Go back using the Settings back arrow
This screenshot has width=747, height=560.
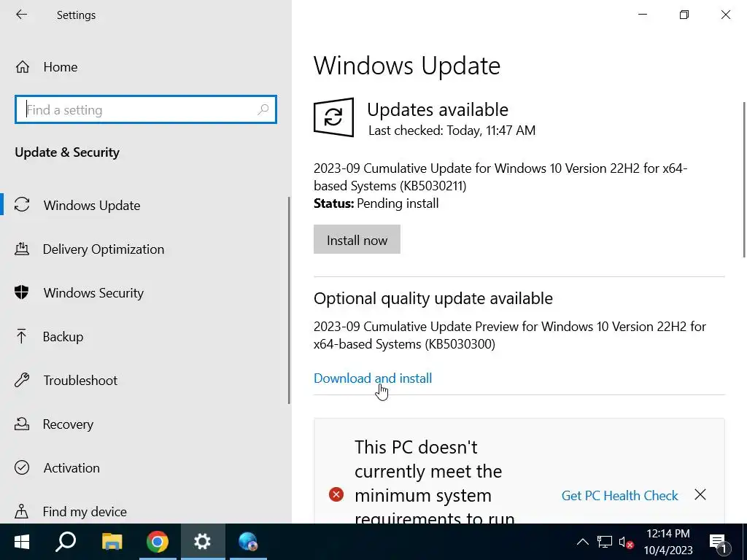[21, 15]
